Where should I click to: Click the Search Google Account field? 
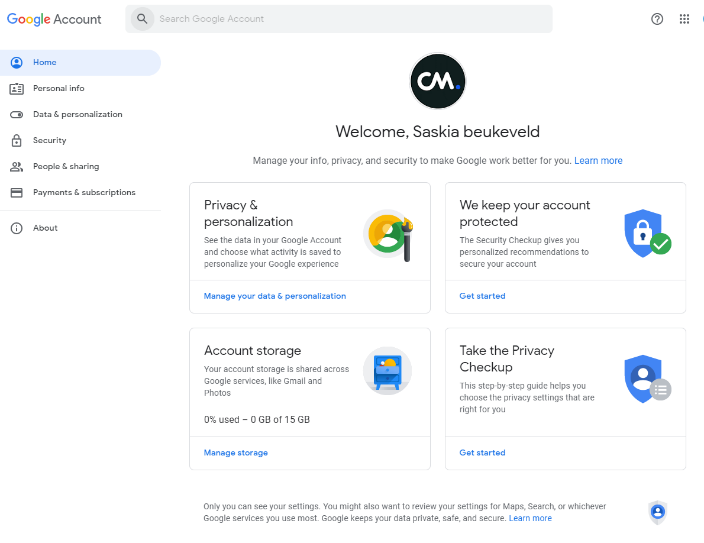350,19
